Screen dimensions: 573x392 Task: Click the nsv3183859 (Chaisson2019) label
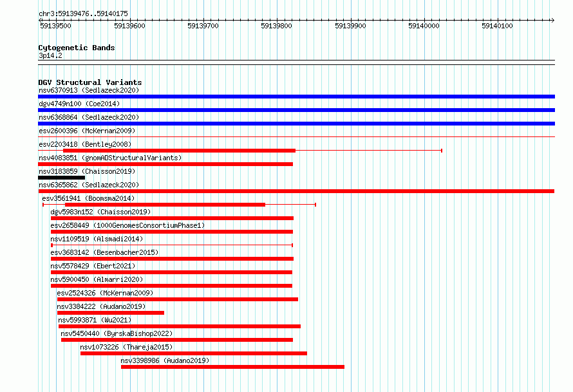point(87,171)
